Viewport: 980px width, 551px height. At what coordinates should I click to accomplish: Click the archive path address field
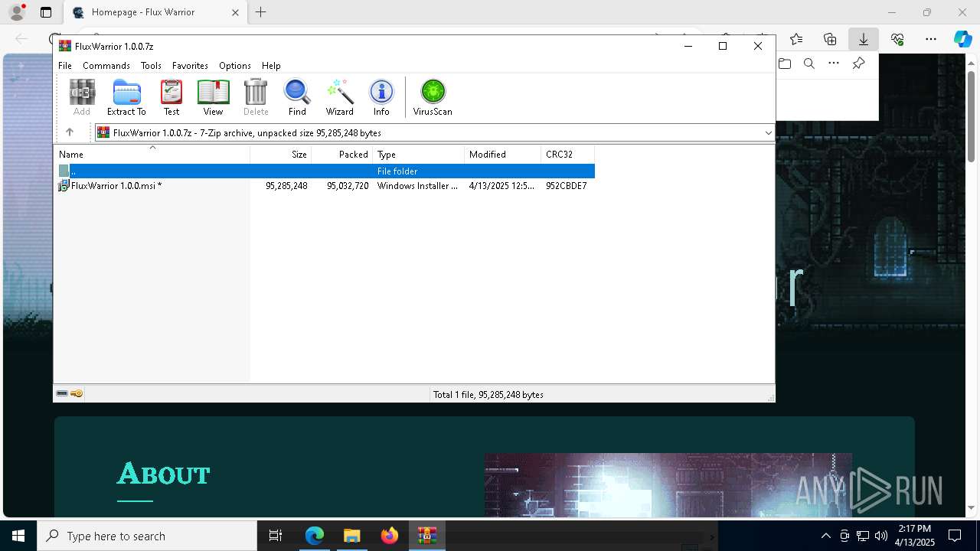point(434,132)
